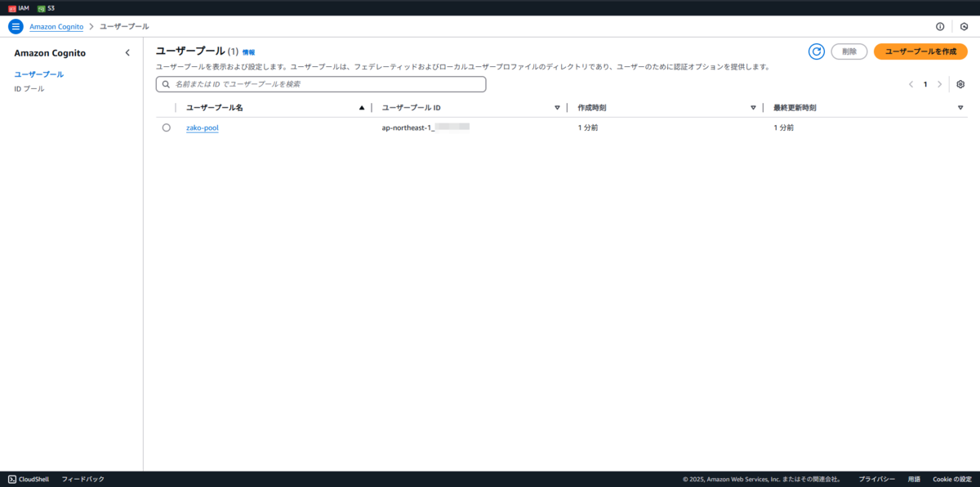Click the ユーザープールを作成 button
The height and width of the screenshot is (487, 980).
[x=920, y=51]
